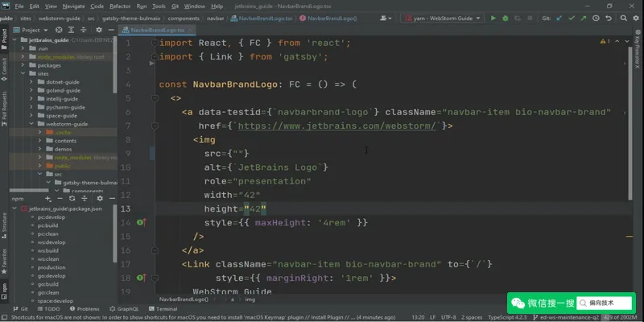Click collapse all icon in npm panel
This screenshot has height=322, width=644.
pos(85,198)
